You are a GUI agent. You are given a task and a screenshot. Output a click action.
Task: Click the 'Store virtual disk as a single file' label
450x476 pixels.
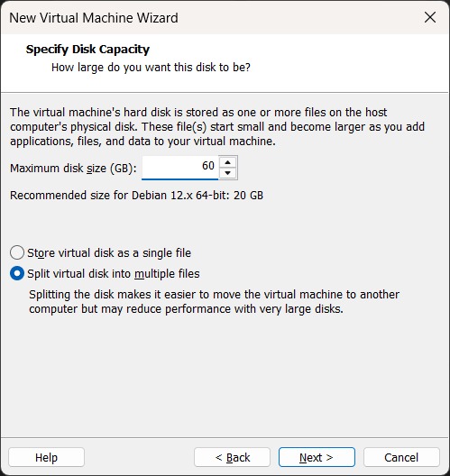(x=109, y=252)
